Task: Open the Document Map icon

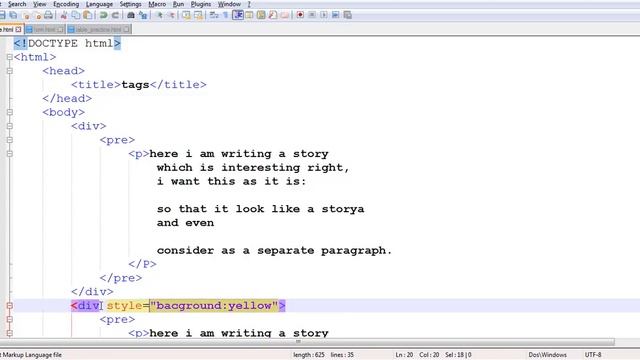Action: tap(261, 15)
